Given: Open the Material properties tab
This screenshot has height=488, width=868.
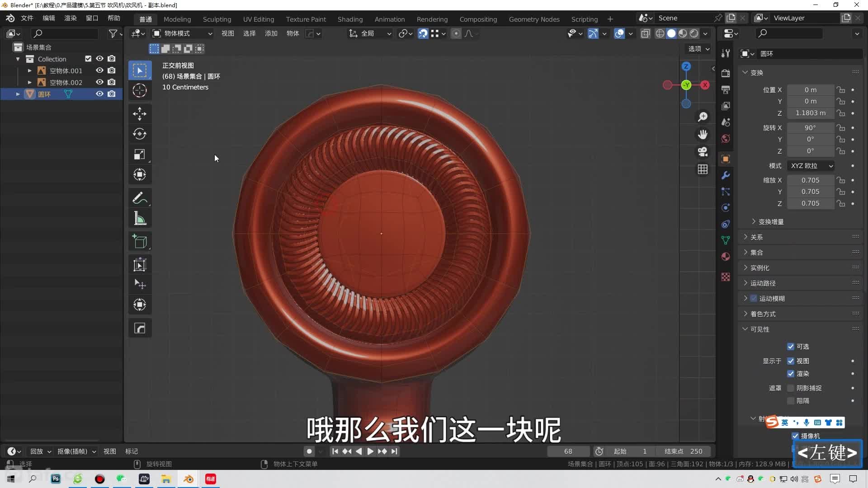Looking at the screenshot, I should point(726,257).
